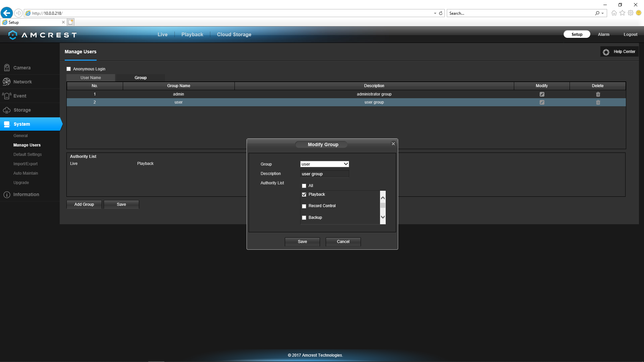Cancel the Modify Group dialog
Image resolution: width=644 pixels, height=362 pixels.
[343, 242]
